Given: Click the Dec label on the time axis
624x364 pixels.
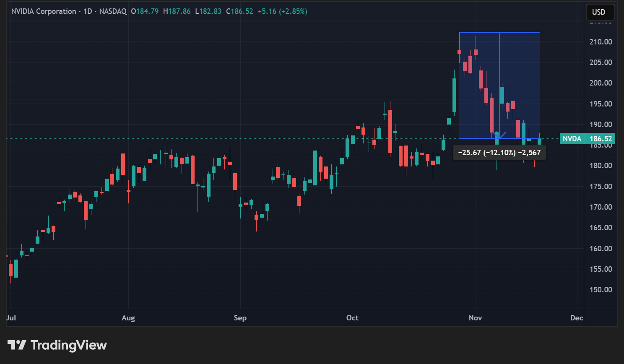Looking at the screenshot, I should pyautogui.click(x=577, y=318).
